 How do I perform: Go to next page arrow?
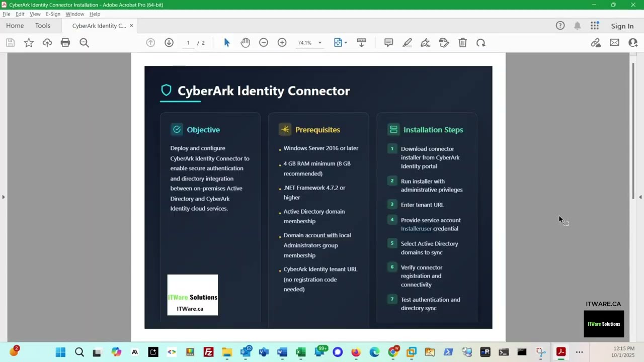(x=169, y=43)
